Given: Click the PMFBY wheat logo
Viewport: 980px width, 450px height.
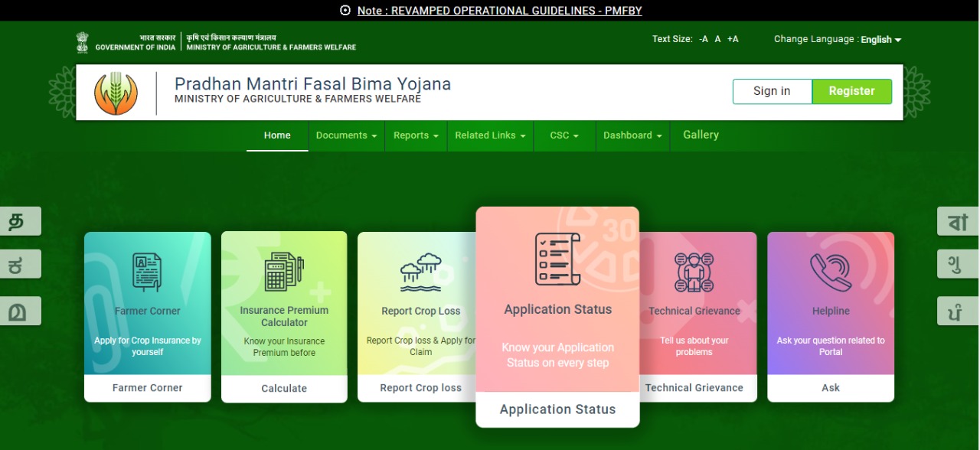Looking at the screenshot, I should [x=116, y=93].
